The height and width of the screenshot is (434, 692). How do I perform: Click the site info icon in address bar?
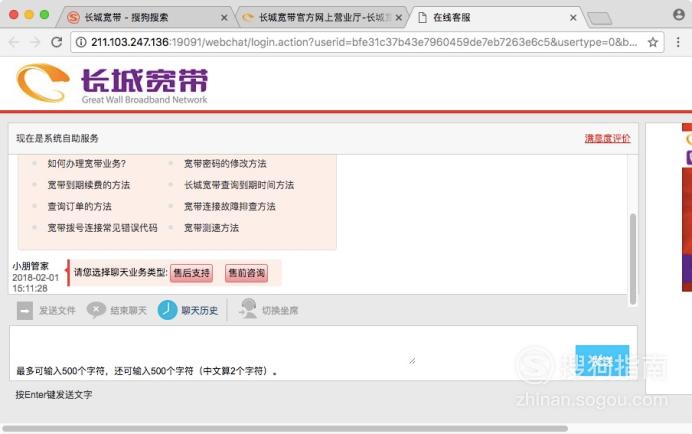point(81,42)
